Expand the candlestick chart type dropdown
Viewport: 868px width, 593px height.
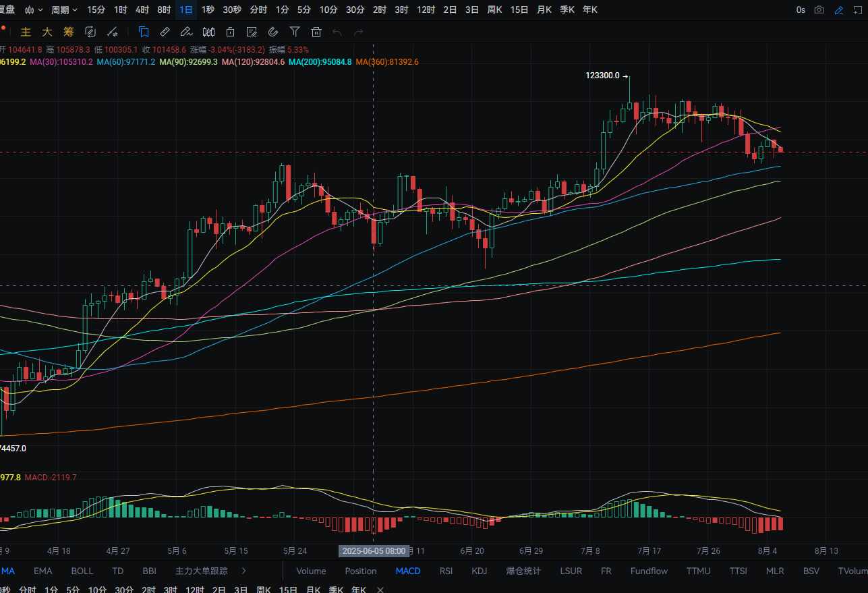coord(34,10)
